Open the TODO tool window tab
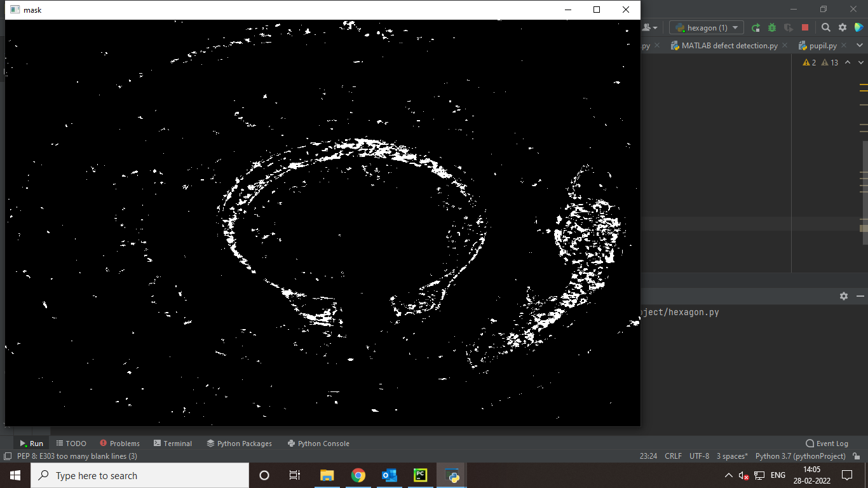 [x=71, y=444]
